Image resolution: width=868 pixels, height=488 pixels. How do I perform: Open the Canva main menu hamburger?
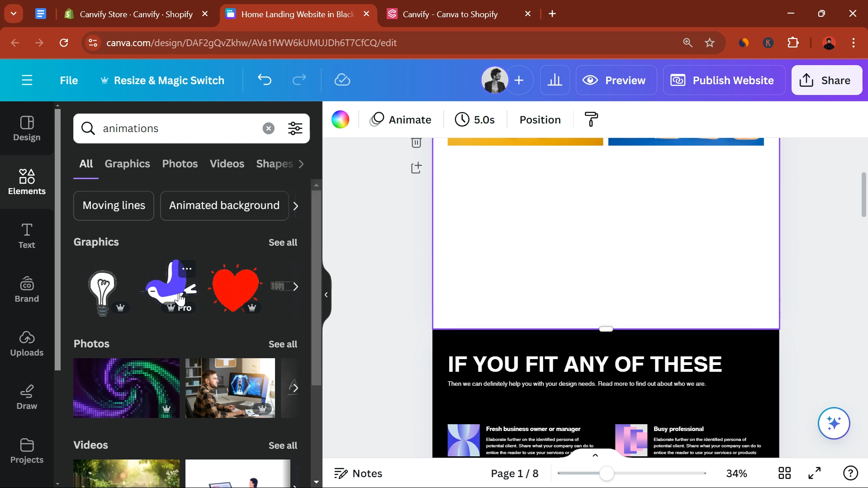point(27,81)
